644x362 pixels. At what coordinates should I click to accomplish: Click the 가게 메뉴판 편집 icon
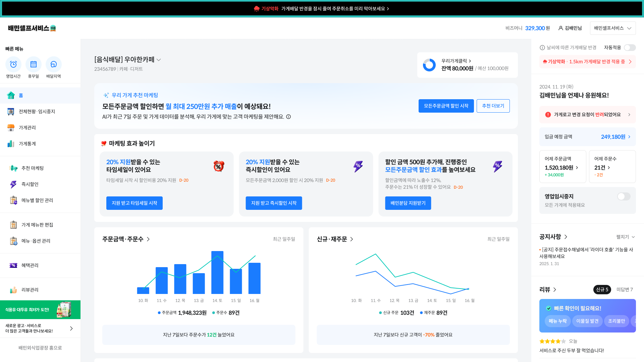[x=13, y=225]
